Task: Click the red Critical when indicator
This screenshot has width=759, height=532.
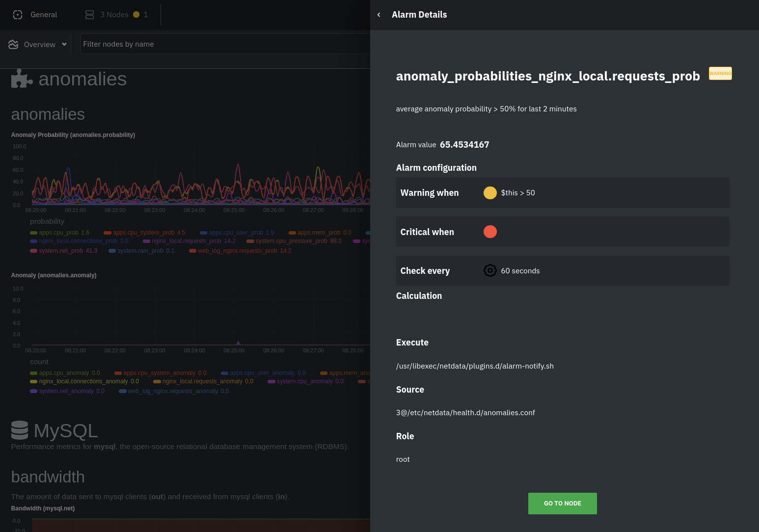Action: coord(490,232)
